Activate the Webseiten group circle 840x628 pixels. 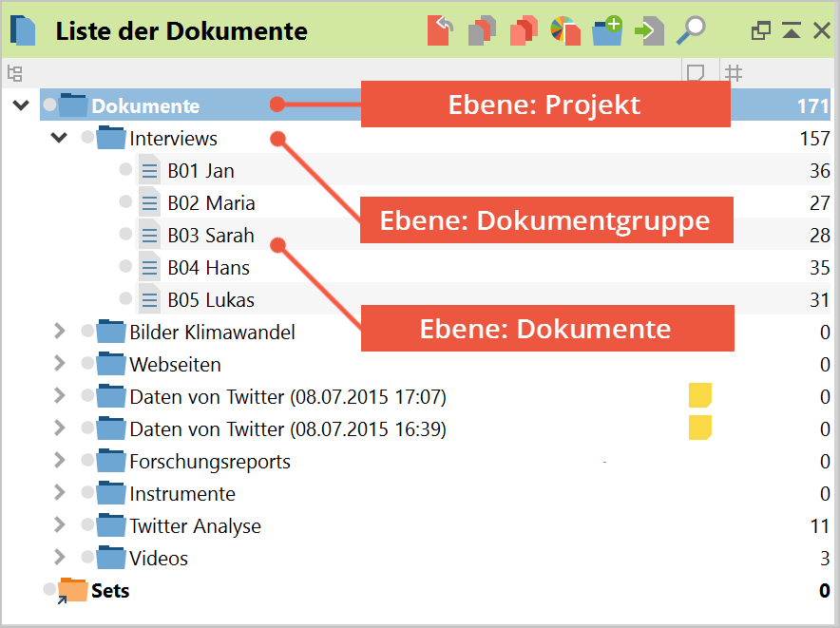pos(87,363)
